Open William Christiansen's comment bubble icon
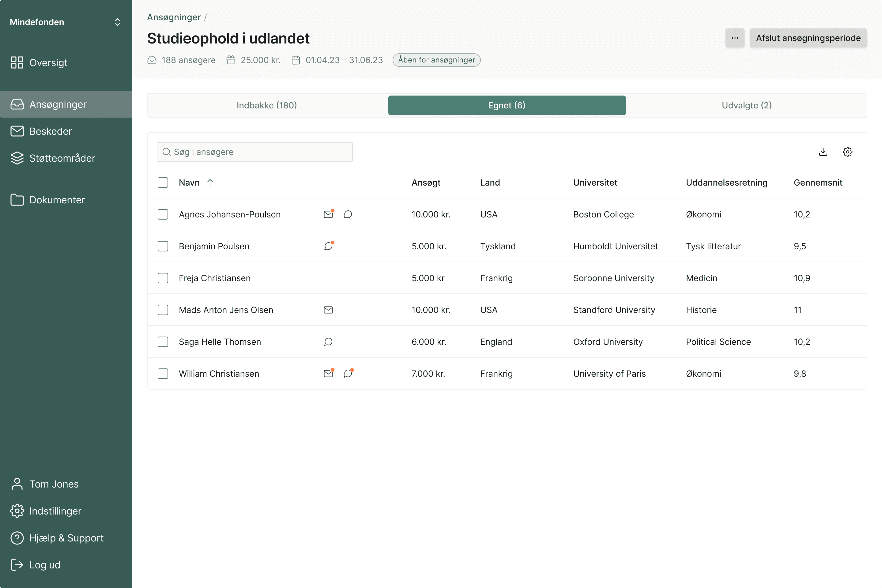The image size is (882, 588). (x=348, y=374)
